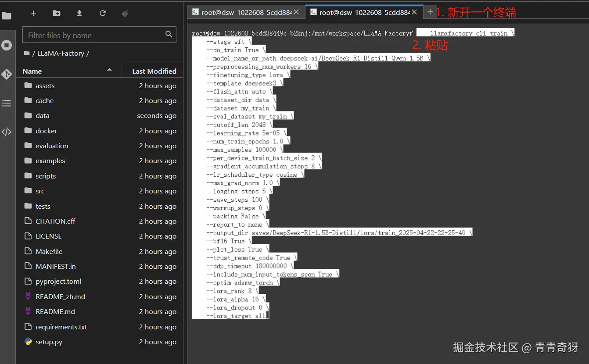Open the examples folder
The image size is (589, 364).
tap(101, 161)
